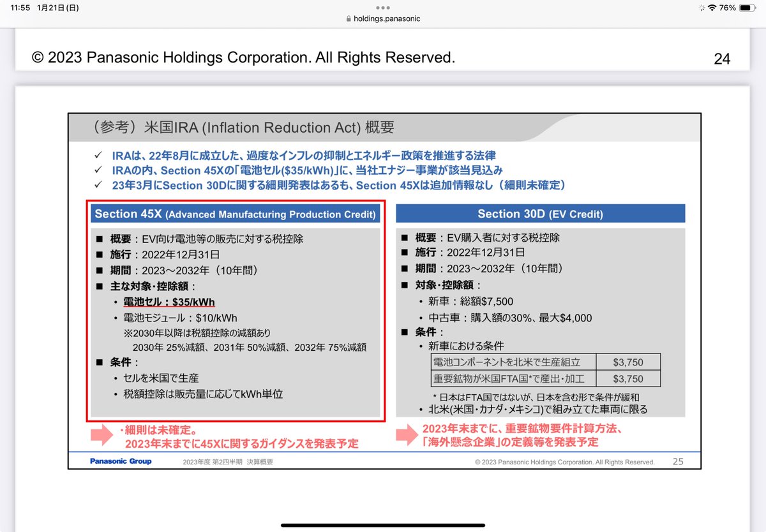766x532 pixels.
Task: Tap 新車における条件 bullet
Action: [461, 346]
